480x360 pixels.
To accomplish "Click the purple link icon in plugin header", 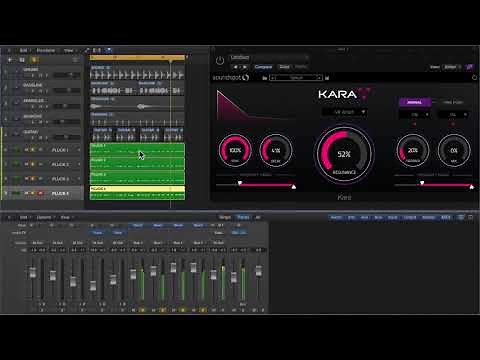I will coord(470,67).
